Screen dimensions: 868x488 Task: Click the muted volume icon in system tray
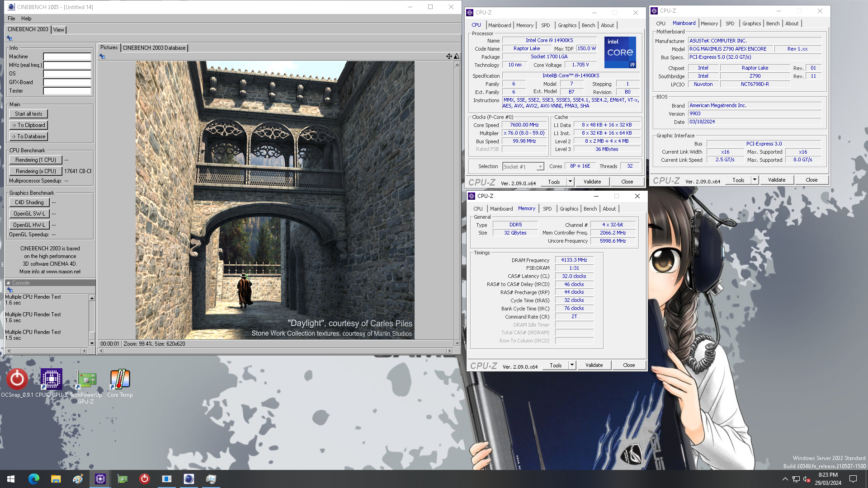807,479
